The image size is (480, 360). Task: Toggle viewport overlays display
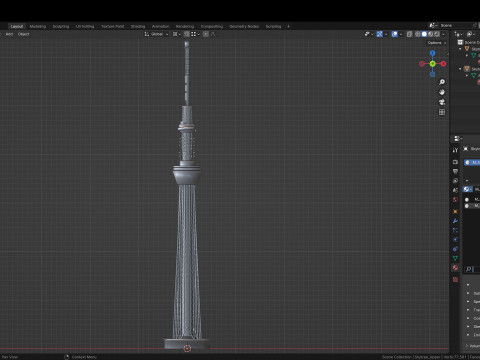tap(395, 34)
